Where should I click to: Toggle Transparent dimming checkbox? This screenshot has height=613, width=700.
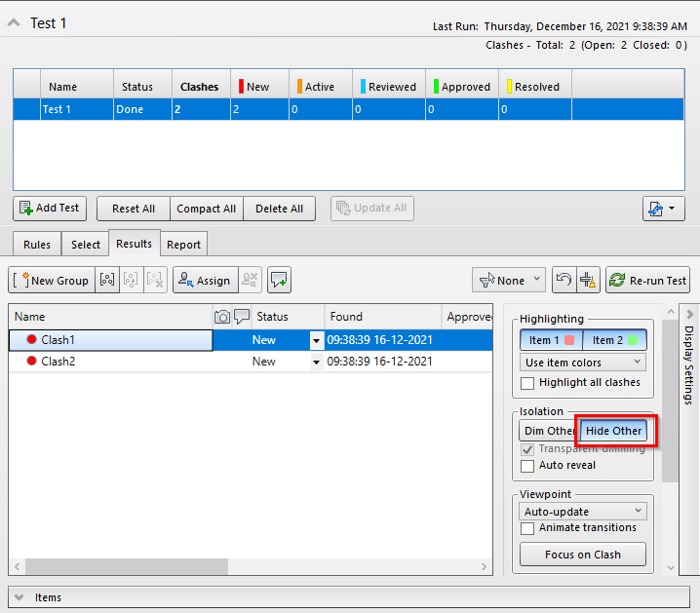point(527,449)
